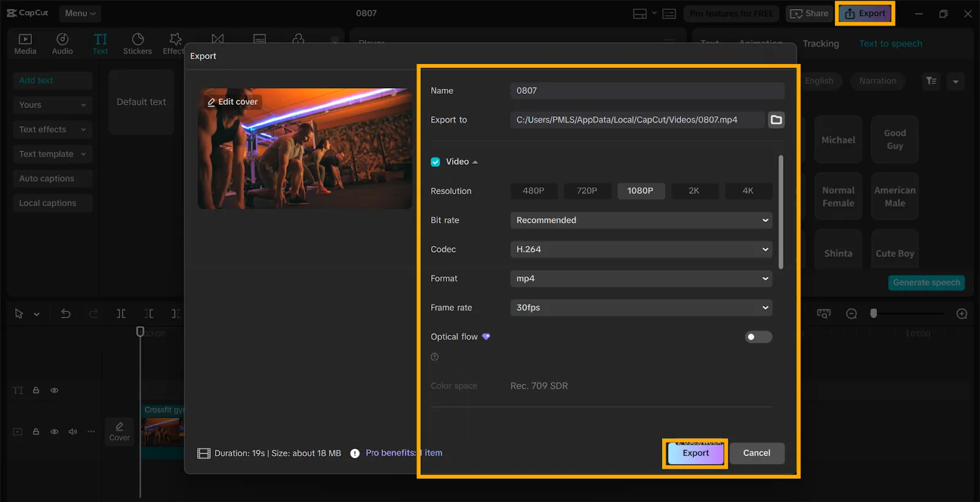Screen dimensions: 980x502
Task: Click the Cover edit button on track
Action: [x=119, y=432]
